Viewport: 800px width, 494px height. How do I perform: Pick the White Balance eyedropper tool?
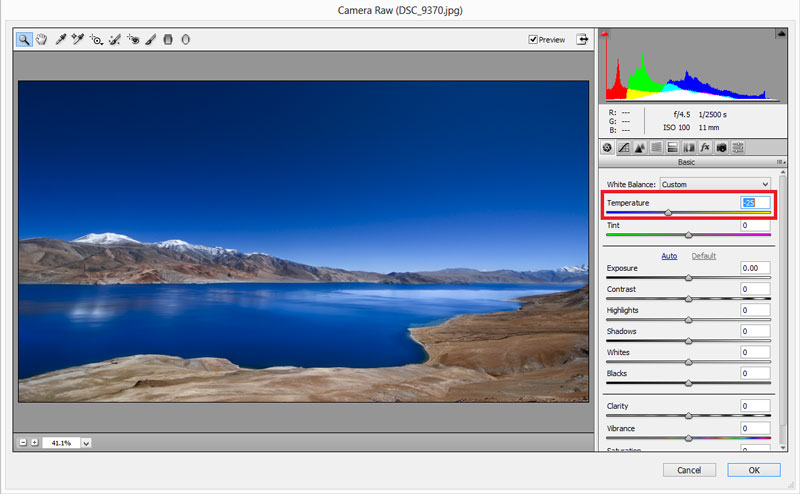pos(61,40)
